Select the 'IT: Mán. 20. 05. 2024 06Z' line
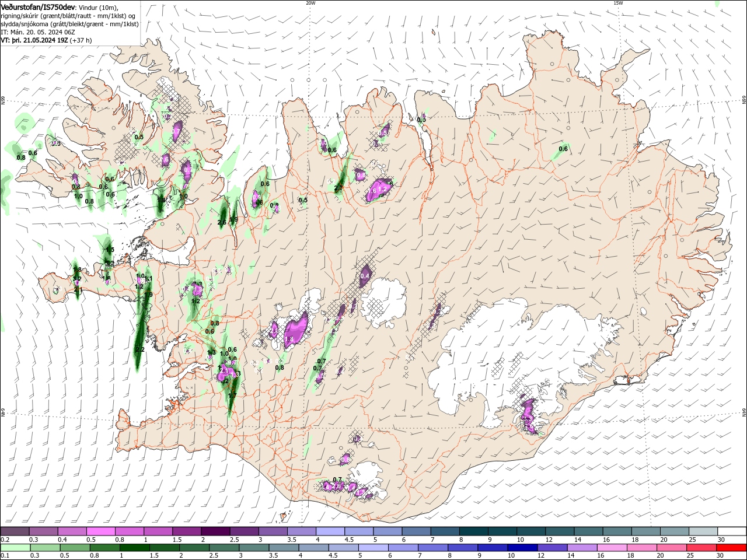Screen dimensions: 747x560 pos(38,32)
